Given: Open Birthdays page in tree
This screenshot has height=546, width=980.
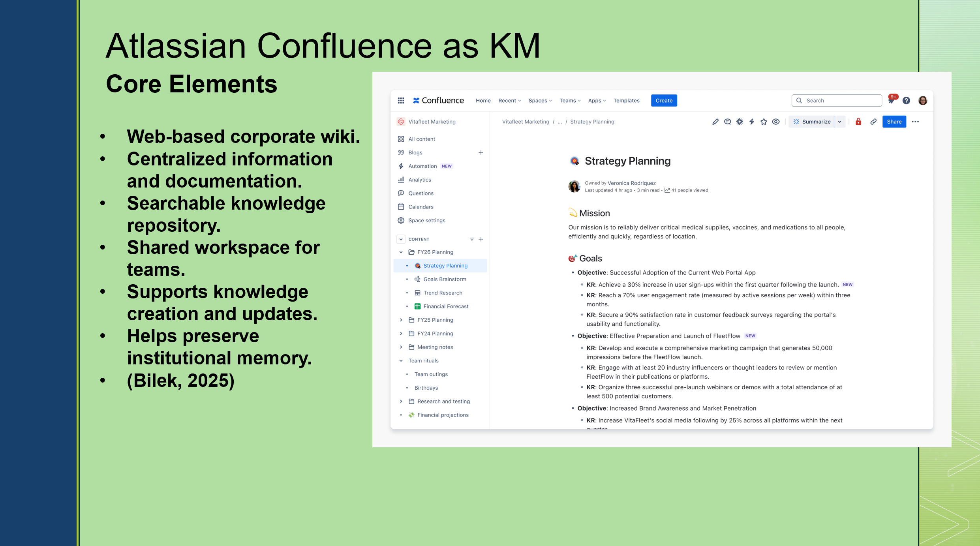Looking at the screenshot, I should (x=426, y=388).
